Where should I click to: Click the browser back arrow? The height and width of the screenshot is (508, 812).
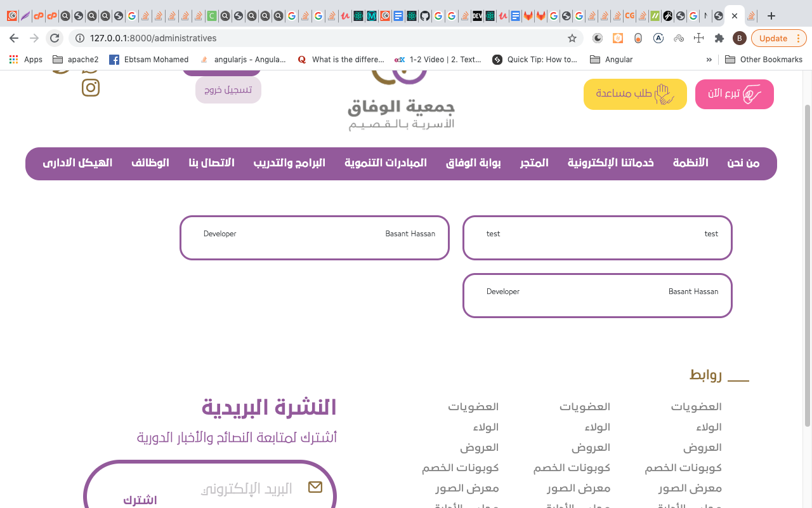[x=14, y=38]
